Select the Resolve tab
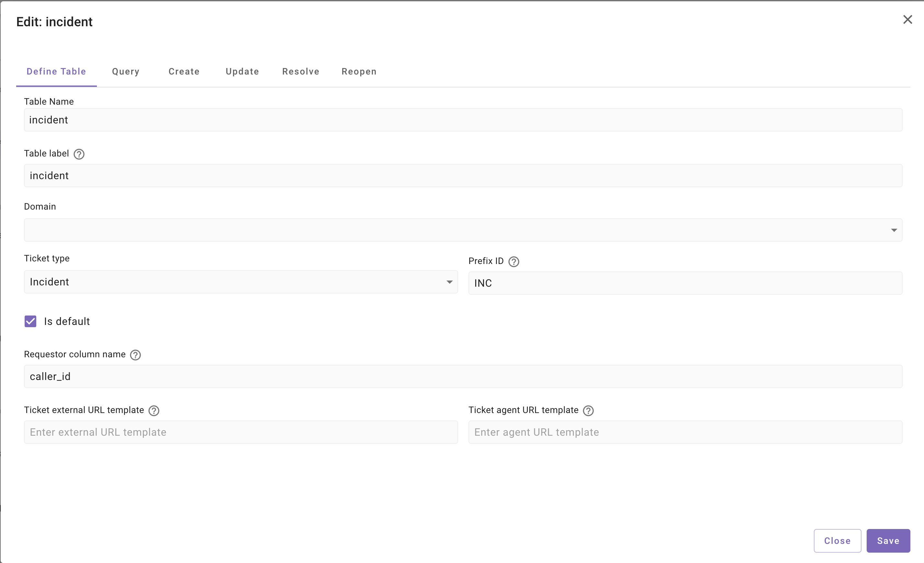 300,72
